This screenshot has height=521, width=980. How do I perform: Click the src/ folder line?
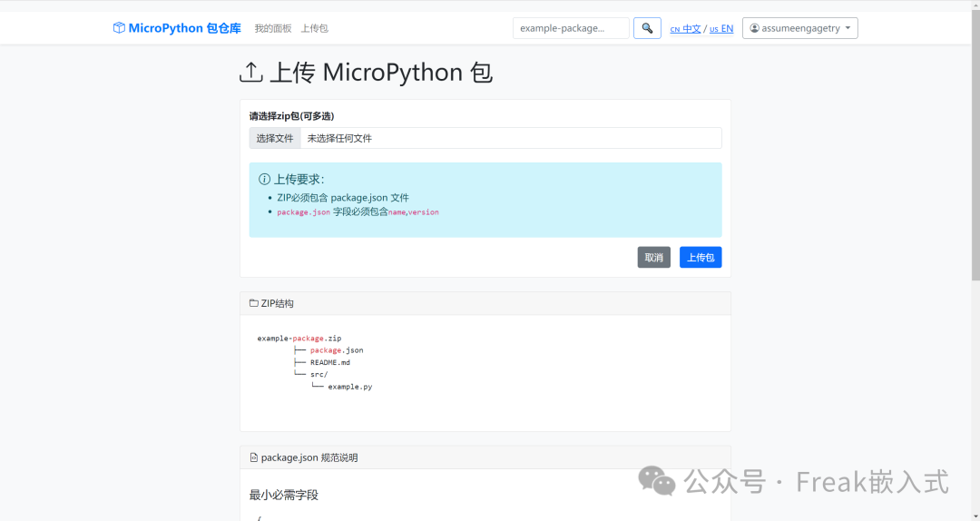tap(318, 375)
